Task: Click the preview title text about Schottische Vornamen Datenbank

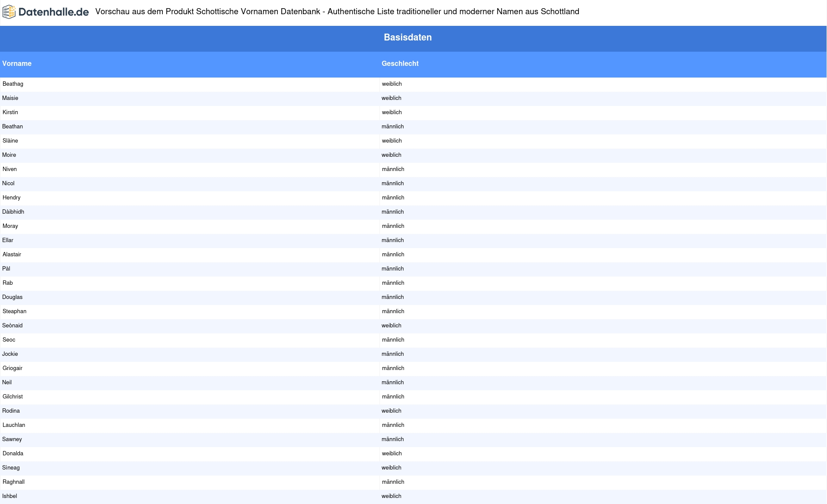Action: click(x=337, y=12)
